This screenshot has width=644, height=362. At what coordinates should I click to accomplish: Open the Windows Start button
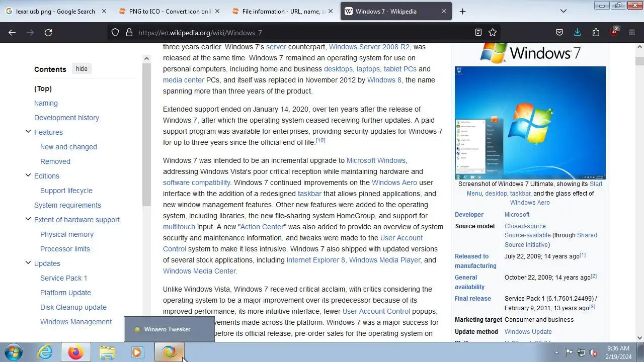click(14, 352)
